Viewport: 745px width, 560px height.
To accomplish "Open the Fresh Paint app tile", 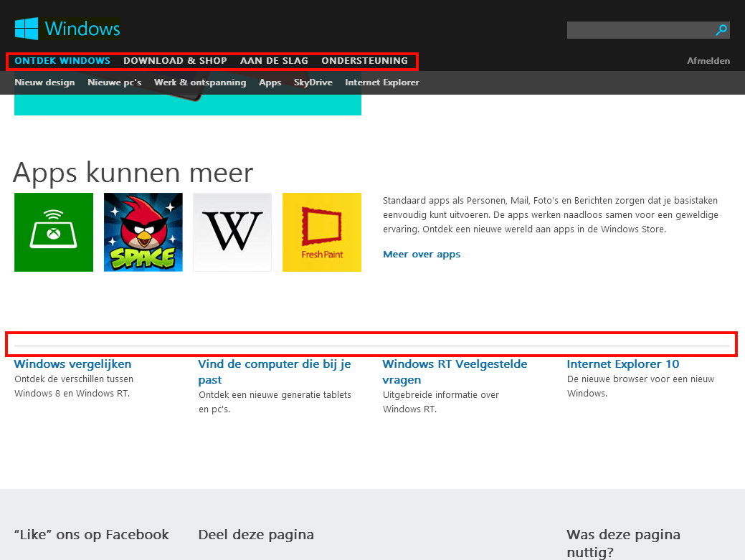I will (322, 232).
